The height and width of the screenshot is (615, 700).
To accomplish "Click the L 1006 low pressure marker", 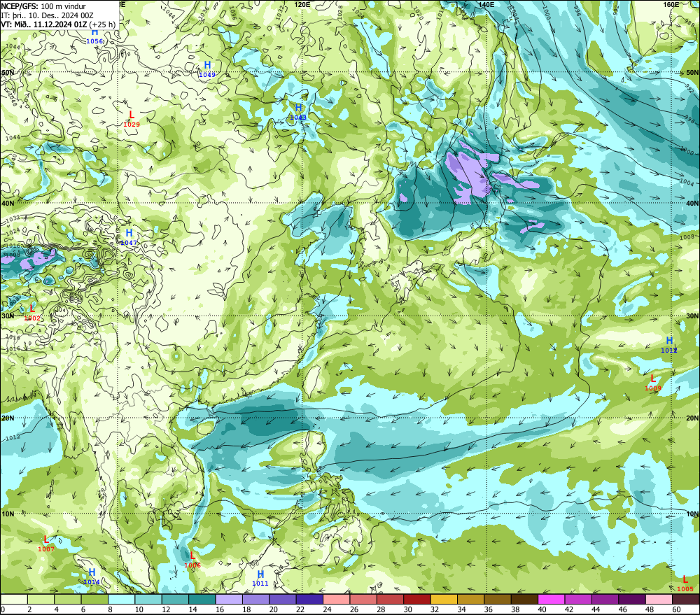I will pyautogui.click(x=192, y=560).
